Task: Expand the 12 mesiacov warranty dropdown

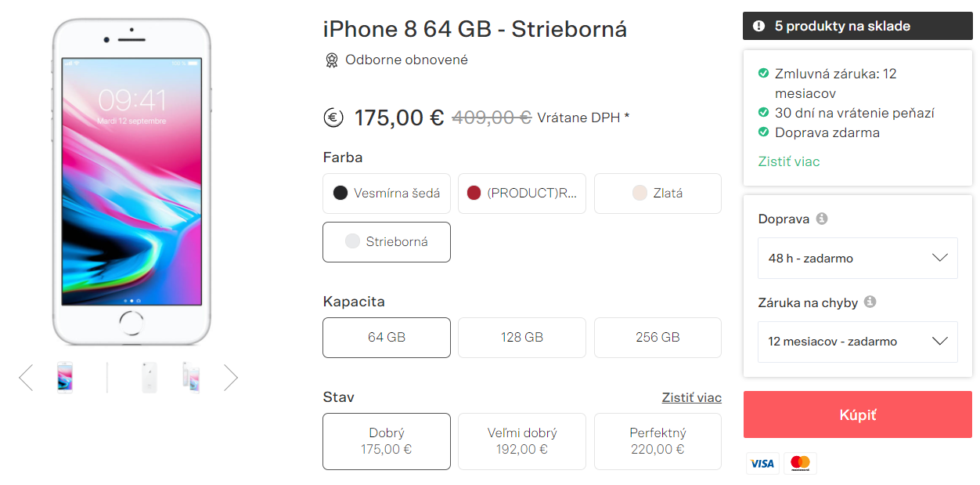Action: [857, 342]
